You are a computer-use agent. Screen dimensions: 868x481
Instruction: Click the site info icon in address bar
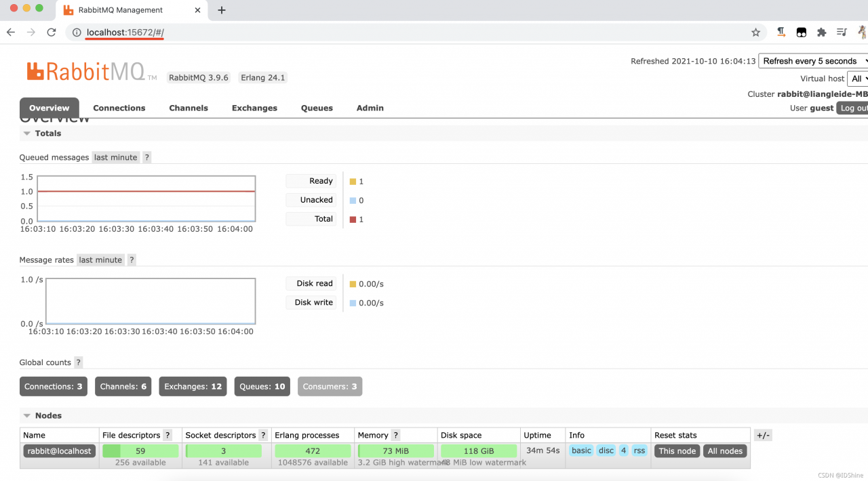point(77,33)
